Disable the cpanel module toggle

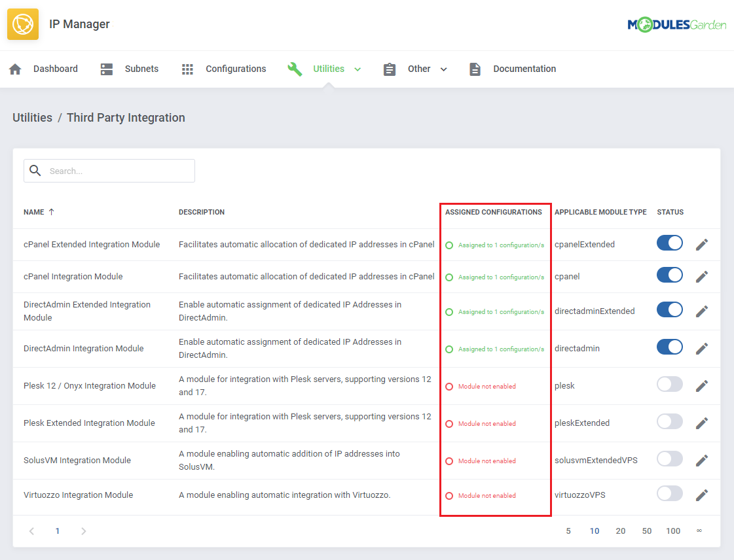click(x=669, y=275)
